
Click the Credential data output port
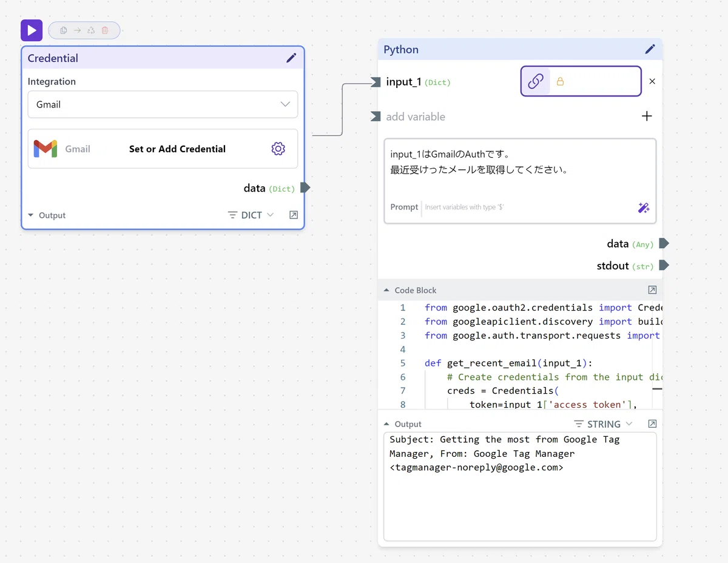[305, 188]
